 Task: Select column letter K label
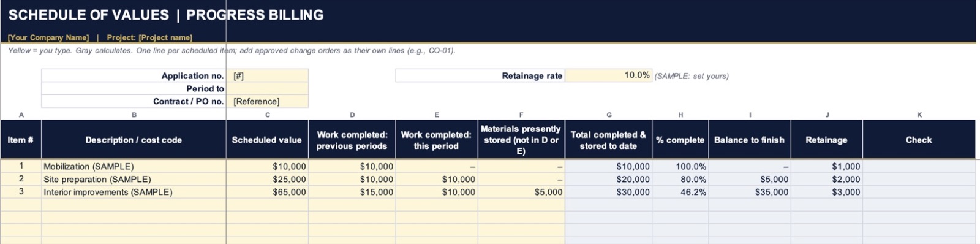pos(919,115)
